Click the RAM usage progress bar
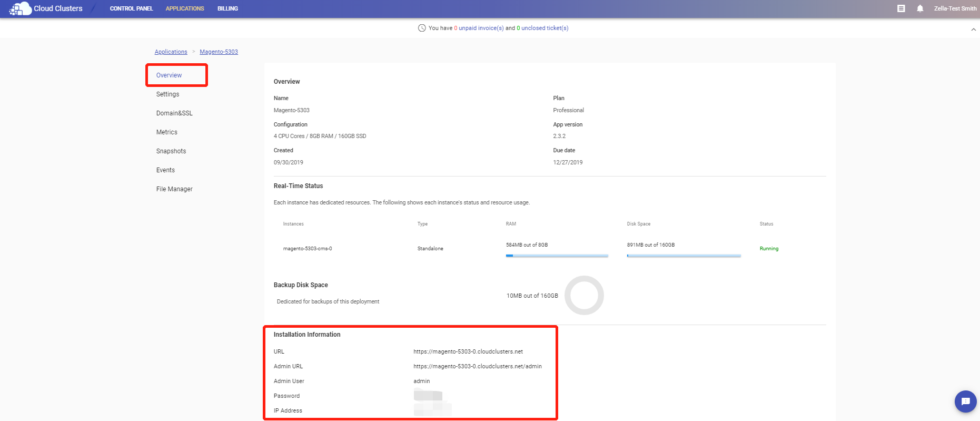The height and width of the screenshot is (421, 980). (557, 256)
